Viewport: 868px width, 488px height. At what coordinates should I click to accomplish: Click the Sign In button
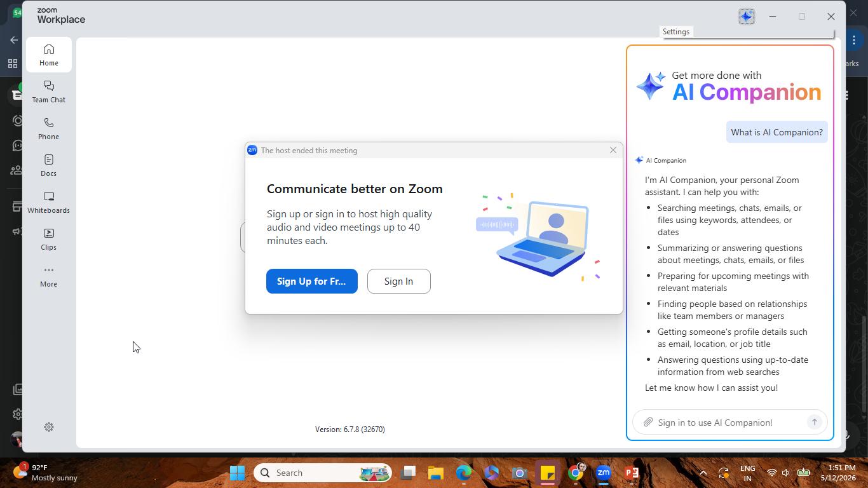point(399,281)
